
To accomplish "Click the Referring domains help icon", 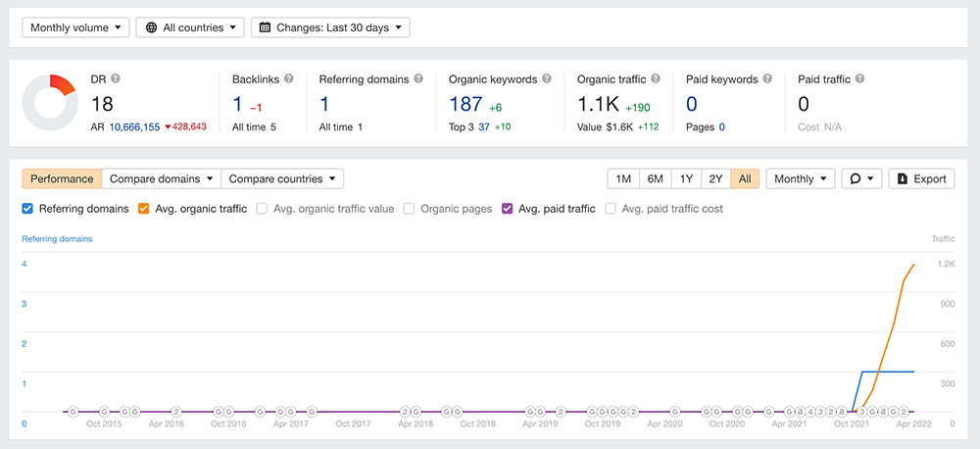I will click(x=418, y=79).
